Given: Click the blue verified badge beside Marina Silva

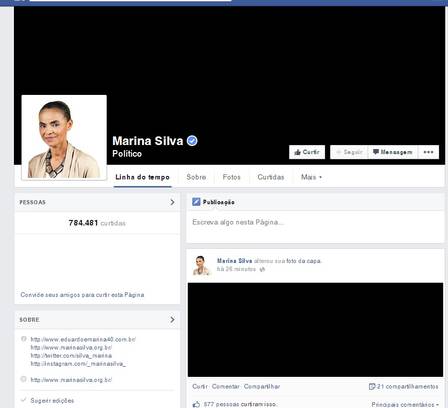Looking at the screenshot, I should pyautogui.click(x=192, y=141).
